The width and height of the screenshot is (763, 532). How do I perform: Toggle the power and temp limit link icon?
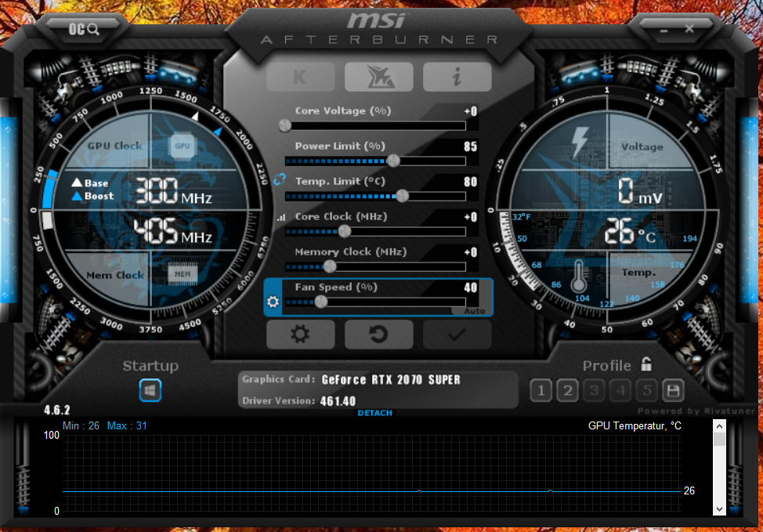click(280, 179)
